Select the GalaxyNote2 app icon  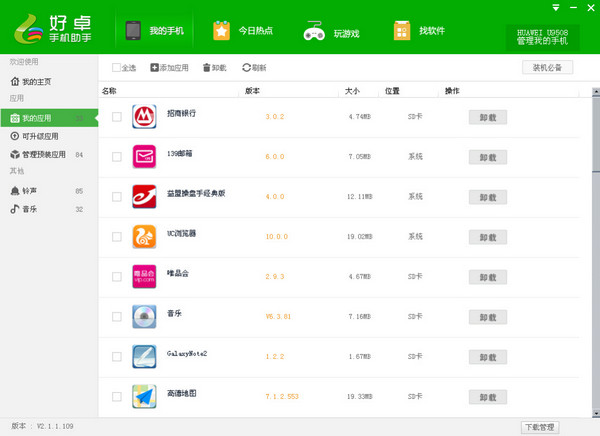[x=144, y=356]
